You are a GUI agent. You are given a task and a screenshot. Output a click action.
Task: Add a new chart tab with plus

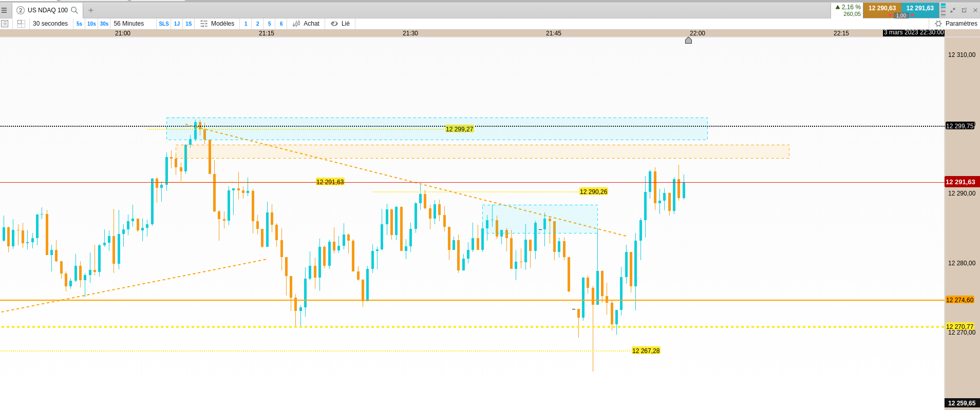(x=91, y=10)
